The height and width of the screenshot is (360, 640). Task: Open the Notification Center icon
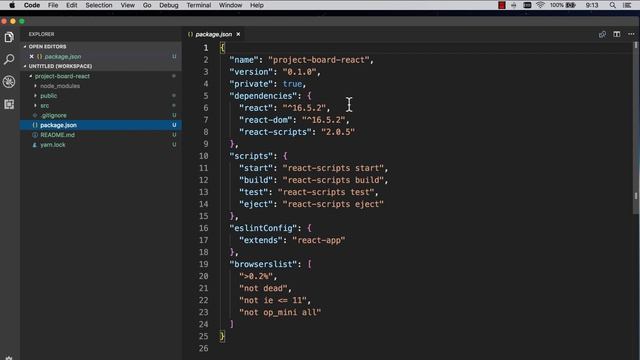point(627,5)
